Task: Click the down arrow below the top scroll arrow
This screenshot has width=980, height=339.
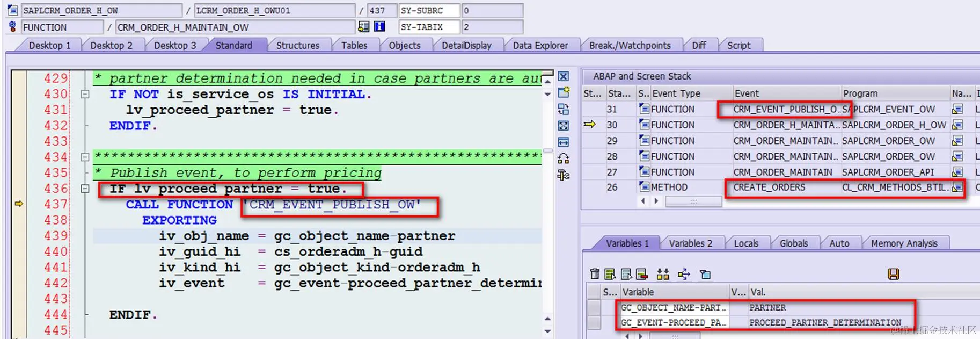Action: (547, 94)
